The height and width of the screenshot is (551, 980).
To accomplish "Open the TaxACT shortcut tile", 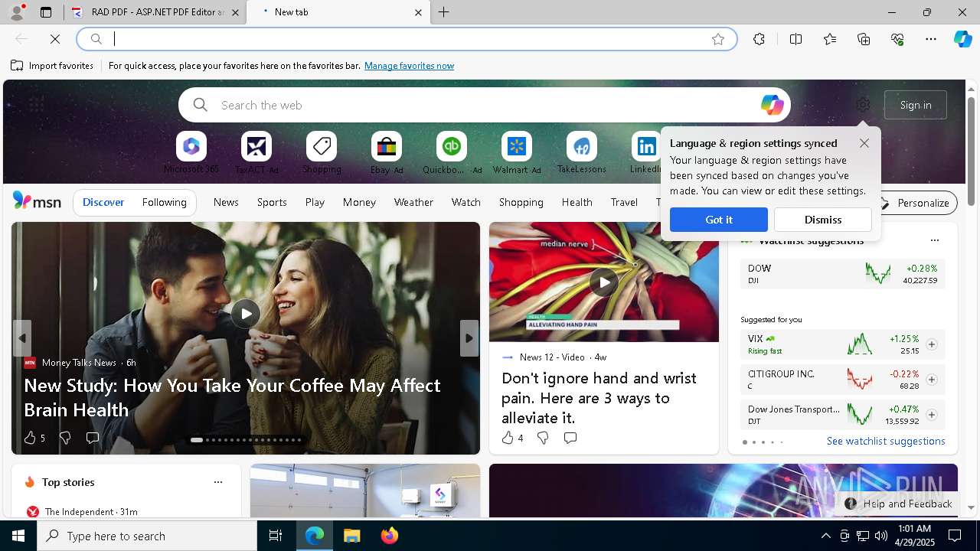I will (256, 153).
